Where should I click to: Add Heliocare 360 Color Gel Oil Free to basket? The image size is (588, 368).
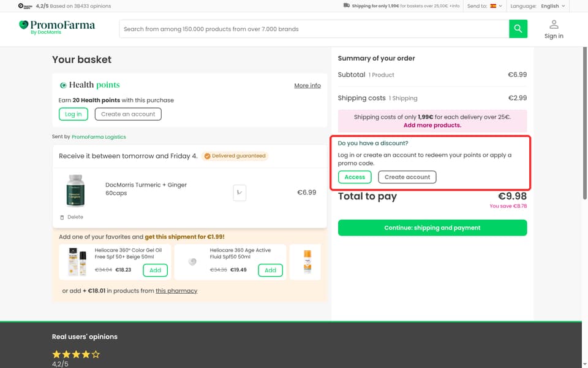155,270
